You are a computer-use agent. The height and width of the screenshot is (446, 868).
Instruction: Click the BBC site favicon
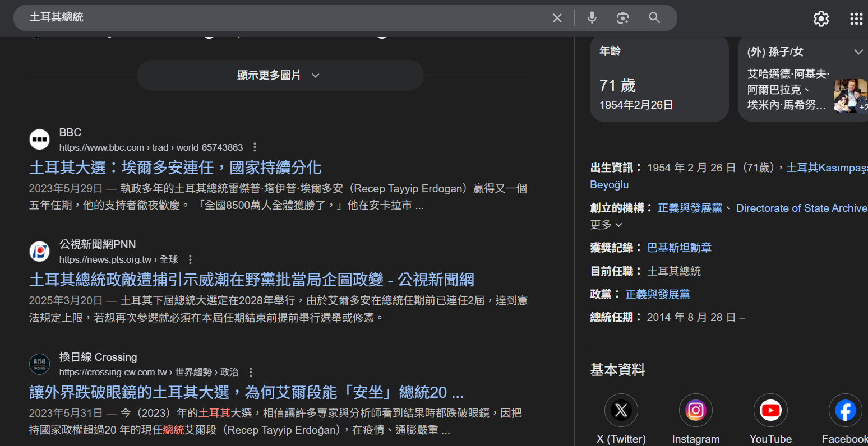click(x=40, y=139)
